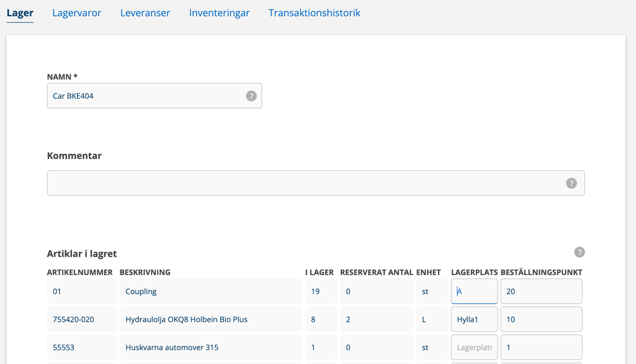Edit Lagerplats field for Coupling row
Viewport: 636px width, 364px height.
click(474, 291)
